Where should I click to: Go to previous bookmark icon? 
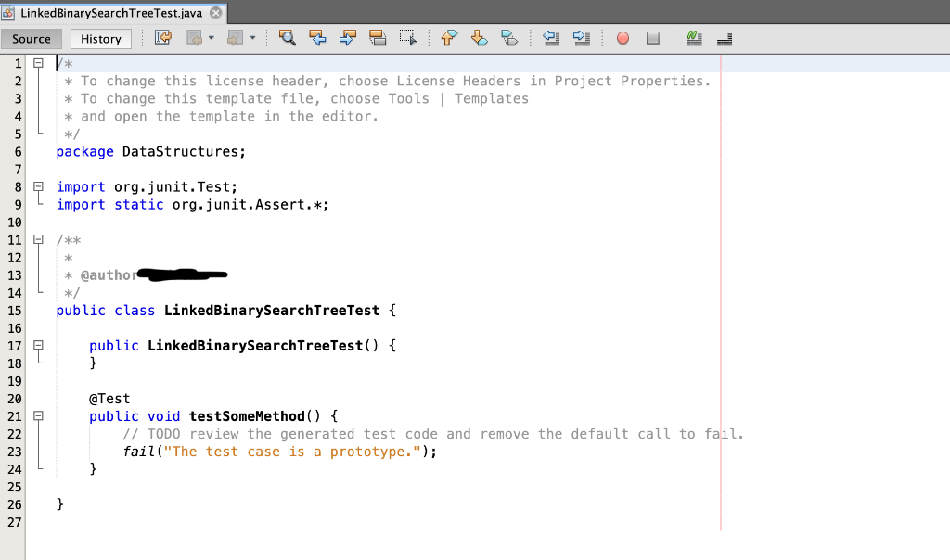tap(449, 38)
